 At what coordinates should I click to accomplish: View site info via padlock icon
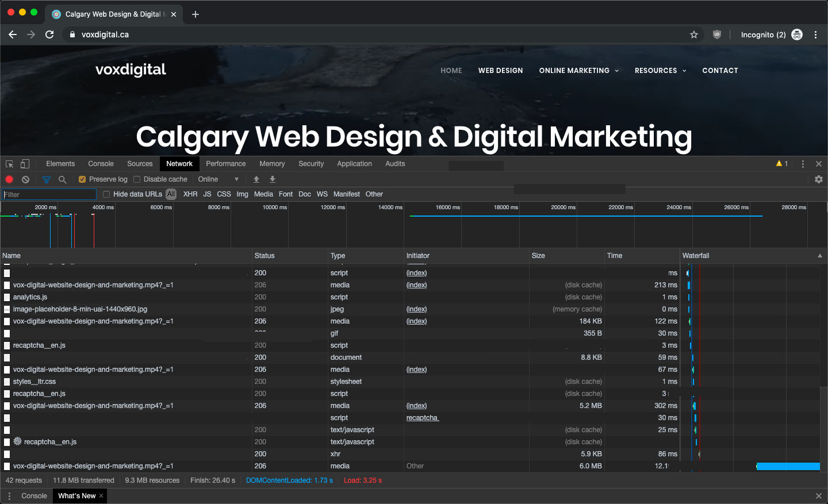[x=72, y=34]
